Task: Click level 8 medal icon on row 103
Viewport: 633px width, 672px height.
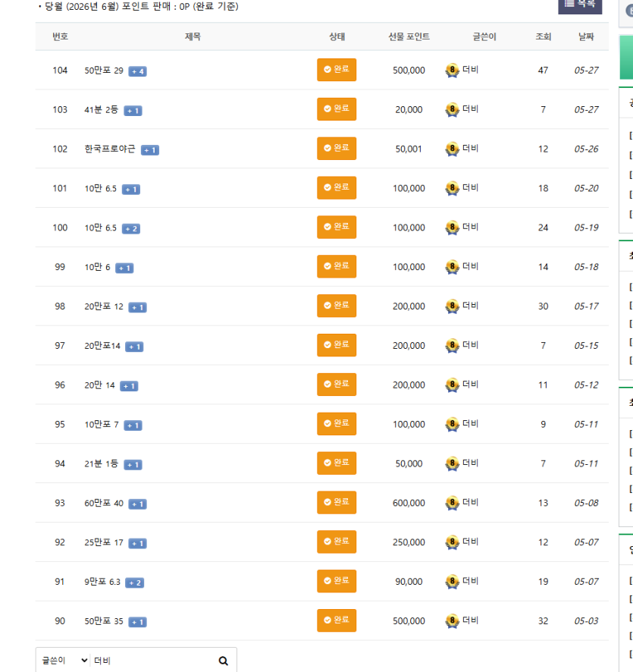Action: (x=453, y=110)
